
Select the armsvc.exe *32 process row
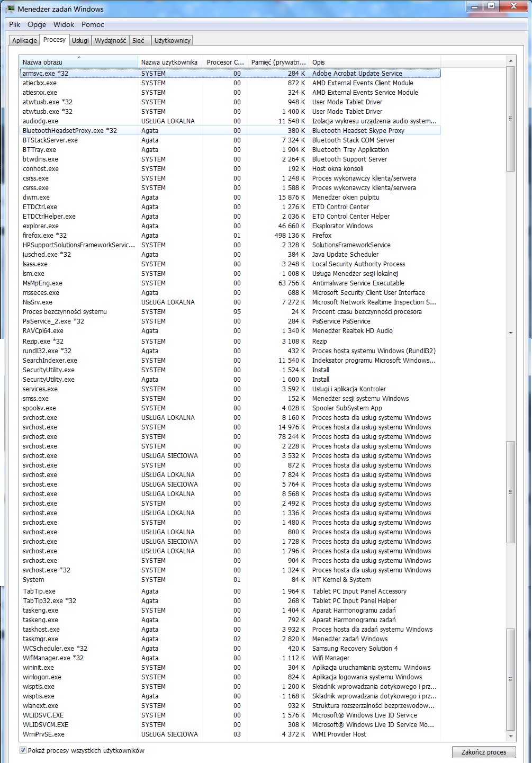coord(230,74)
